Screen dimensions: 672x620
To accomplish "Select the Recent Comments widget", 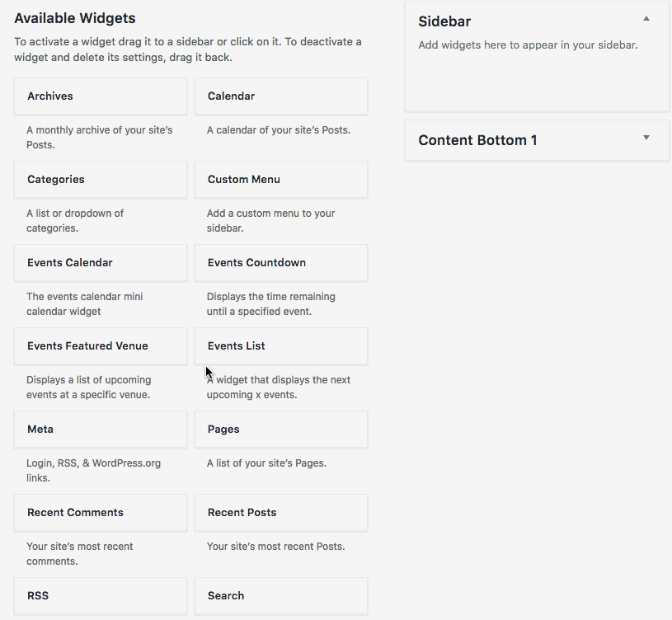I will pos(100,512).
